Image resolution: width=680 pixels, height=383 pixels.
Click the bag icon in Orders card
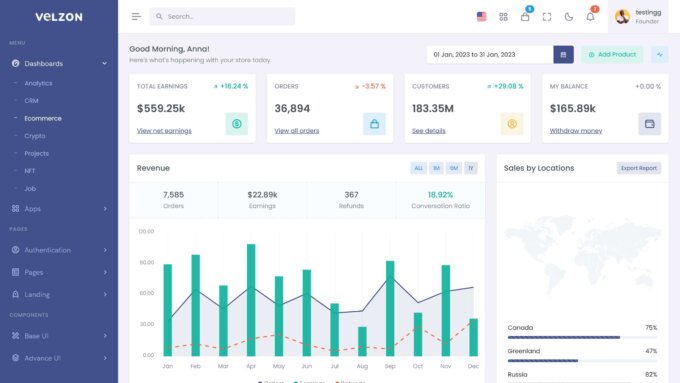pyautogui.click(x=374, y=124)
